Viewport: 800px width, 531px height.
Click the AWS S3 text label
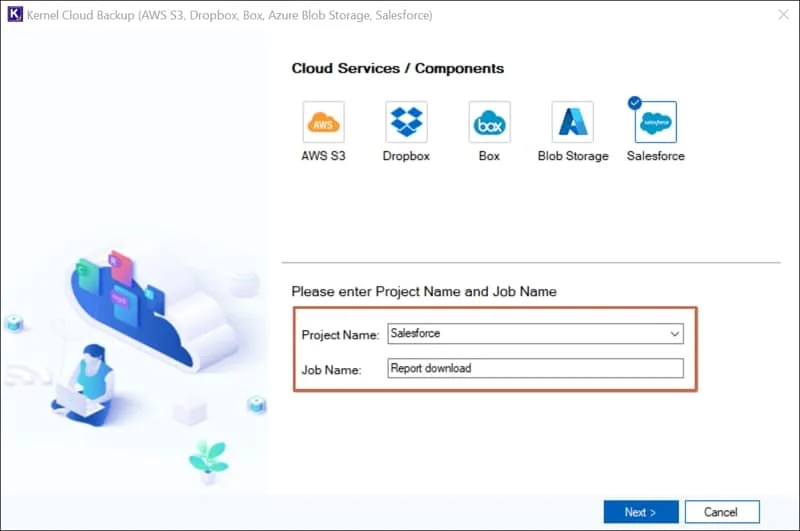pyautogui.click(x=323, y=156)
